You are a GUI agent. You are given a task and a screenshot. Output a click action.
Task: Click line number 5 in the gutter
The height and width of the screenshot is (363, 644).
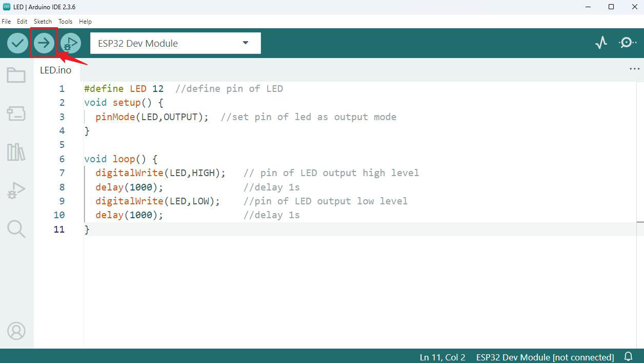pyautogui.click(x=62, y=145)
